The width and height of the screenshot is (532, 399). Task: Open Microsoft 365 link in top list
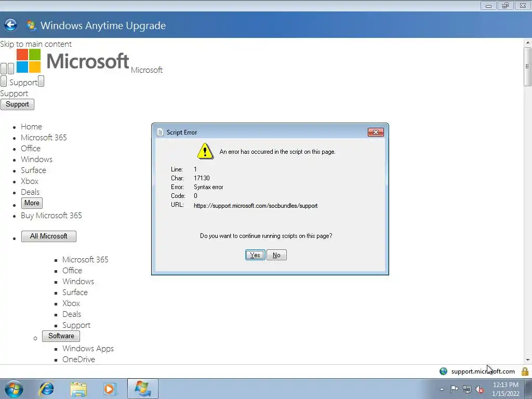(x=44, y=137)
